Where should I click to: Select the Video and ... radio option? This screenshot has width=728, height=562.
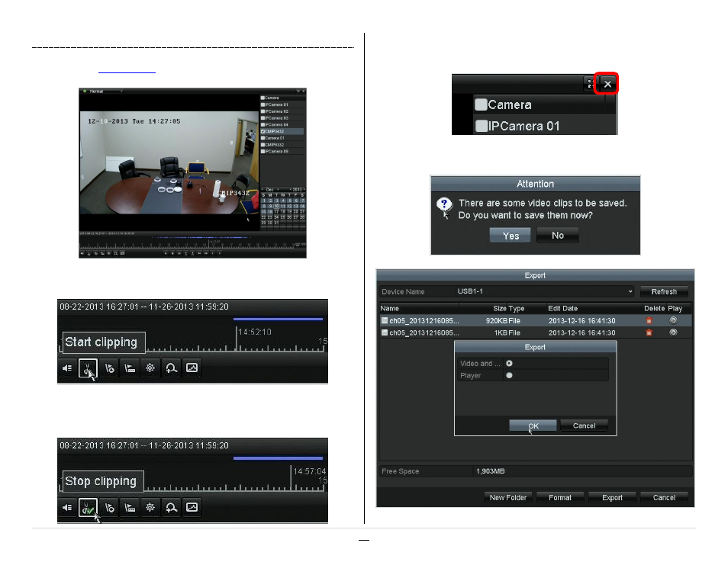point(509,364)
